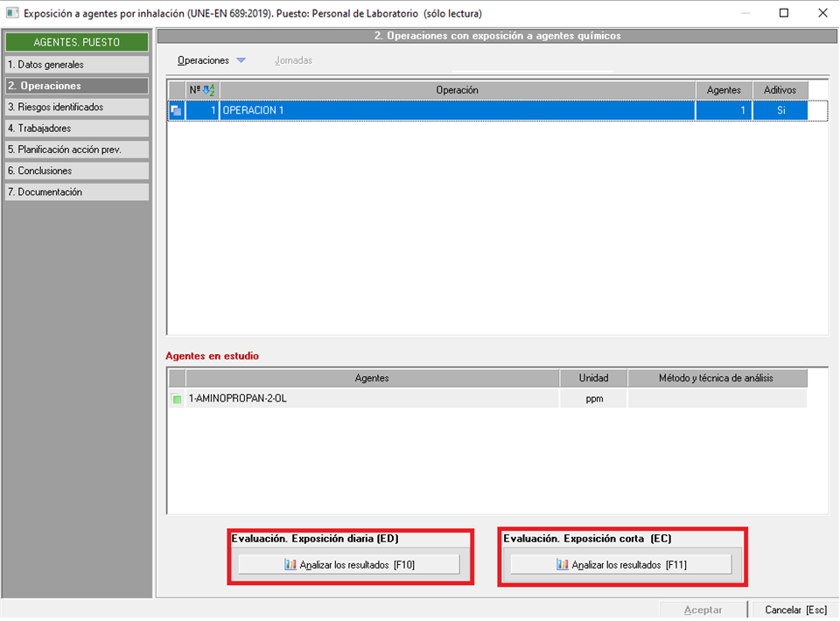Click the sort icon in the Nº column
Viewport: 840px width, 621px height.
[209, 90]
